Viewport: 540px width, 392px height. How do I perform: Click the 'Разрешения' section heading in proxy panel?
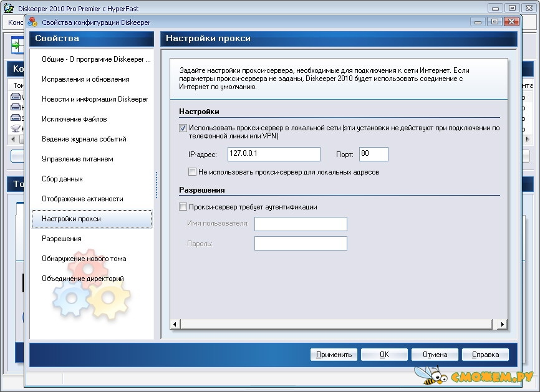pos(202,190)
